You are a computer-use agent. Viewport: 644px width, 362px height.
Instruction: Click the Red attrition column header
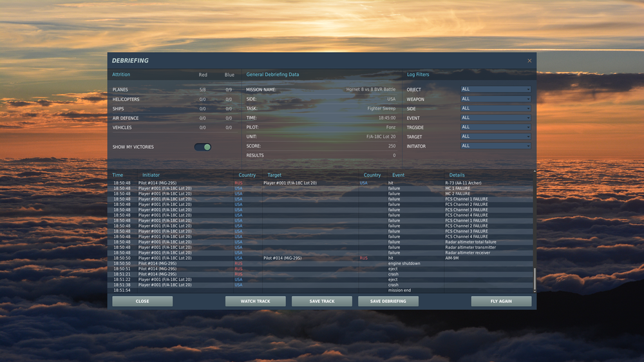click(203, 75)
